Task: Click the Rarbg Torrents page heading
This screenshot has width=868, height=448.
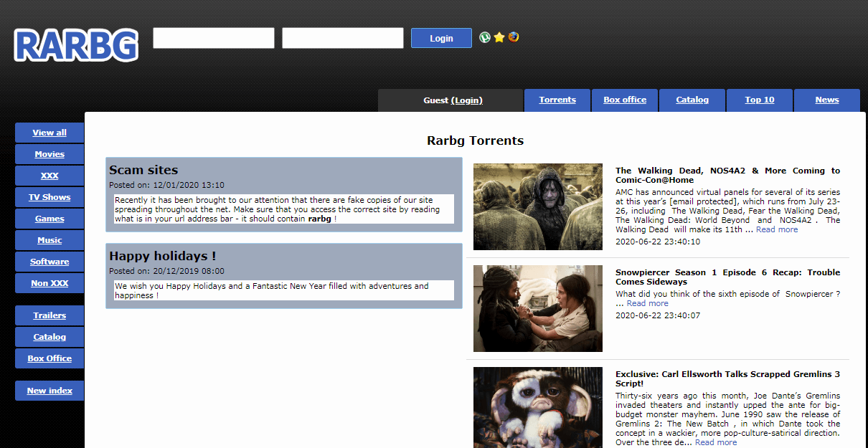Action: (475, 140)
